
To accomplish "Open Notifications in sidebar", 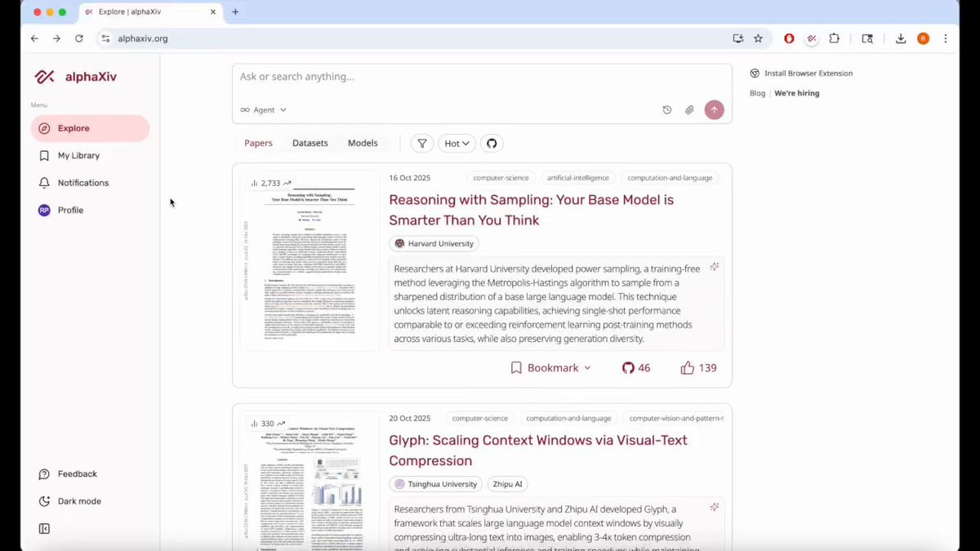I will [x=90, y=183].
